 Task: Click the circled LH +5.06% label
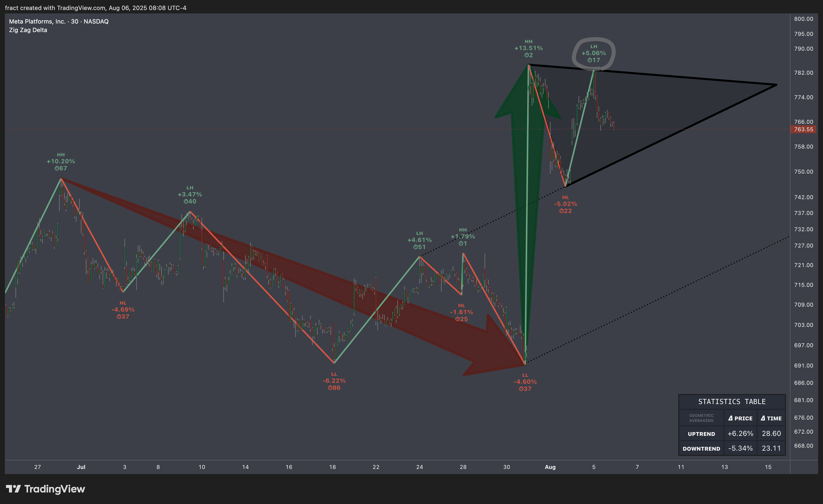(x=594, y=53)
